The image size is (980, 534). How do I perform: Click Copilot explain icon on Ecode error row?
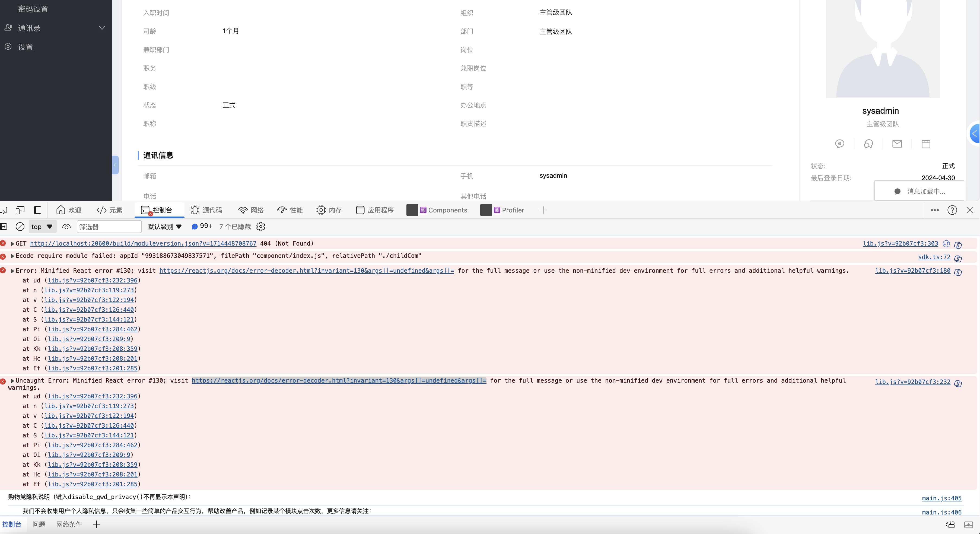pos(958,259)
